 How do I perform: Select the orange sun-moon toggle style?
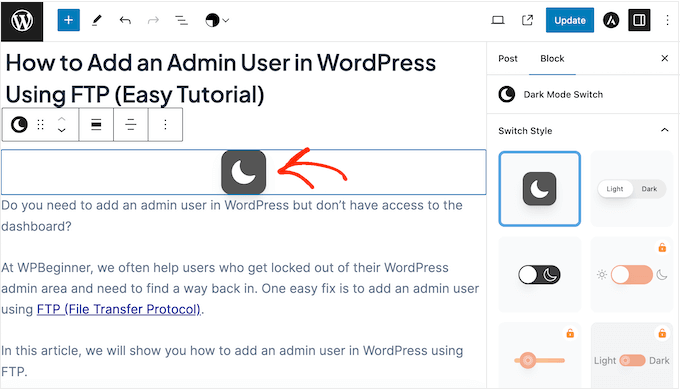631,275
